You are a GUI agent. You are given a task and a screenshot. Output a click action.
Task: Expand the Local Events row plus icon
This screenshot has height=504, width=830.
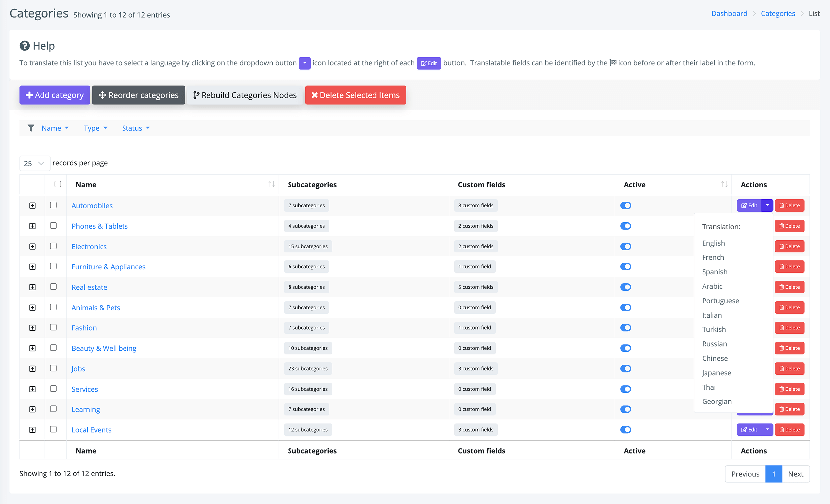pyautogui.click(x=32, y=430)
